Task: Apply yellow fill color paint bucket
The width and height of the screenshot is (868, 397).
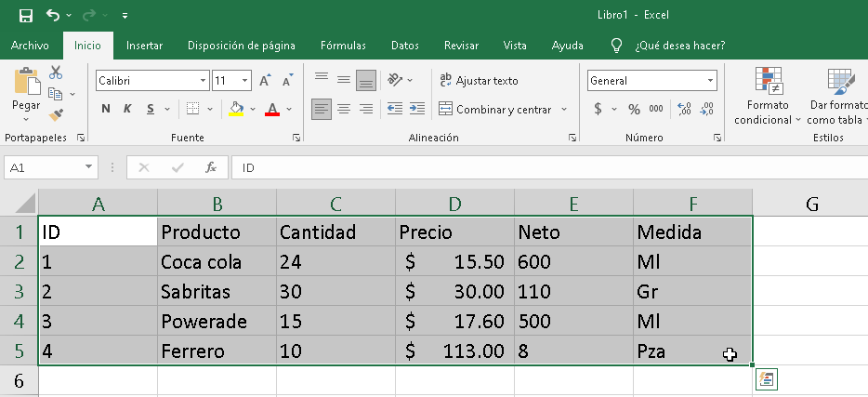Action: pyautogui.click(x=236, y=109)
